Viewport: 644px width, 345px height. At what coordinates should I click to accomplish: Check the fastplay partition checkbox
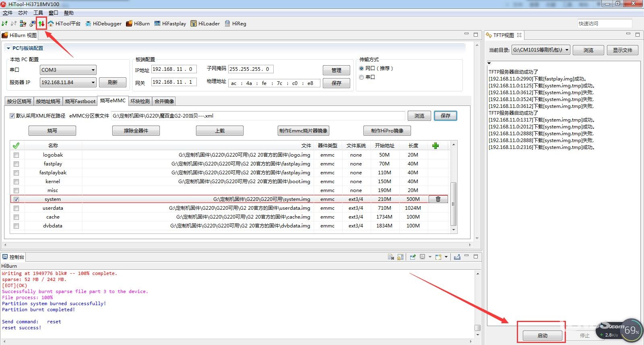[x=16, y=164]
